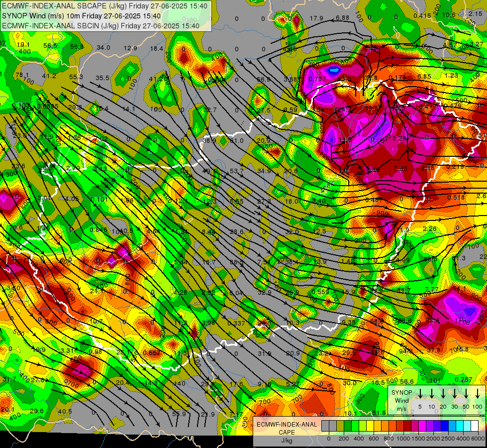Click the SBCIN header line
487x448 pixels.
point(100,26)
